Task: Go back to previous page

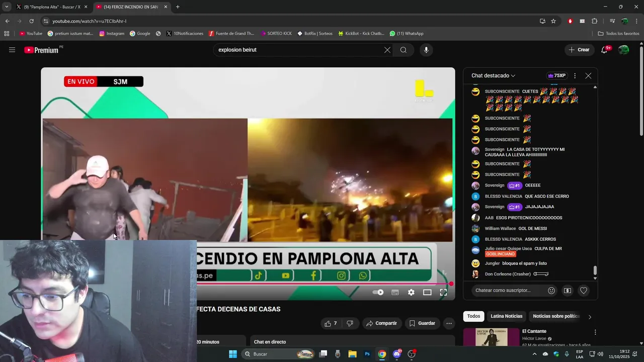Action: pyautogui.click(x=7, y=21)
